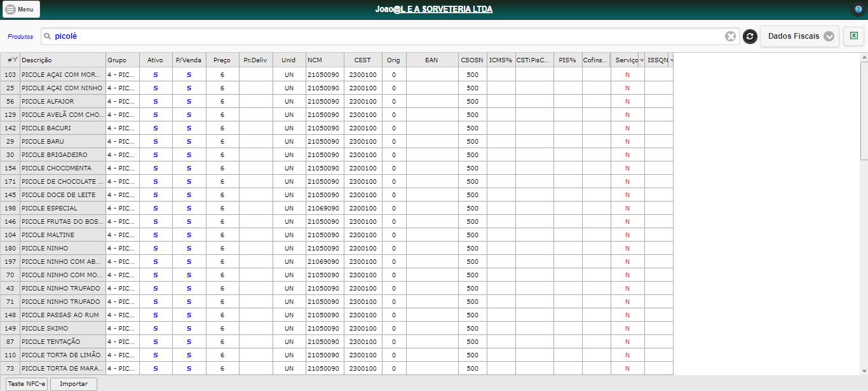The image size is (868, 391).
Task: Click NCM 21069090 for PICOLE ESPECIAL
Action: pos(325,208)
